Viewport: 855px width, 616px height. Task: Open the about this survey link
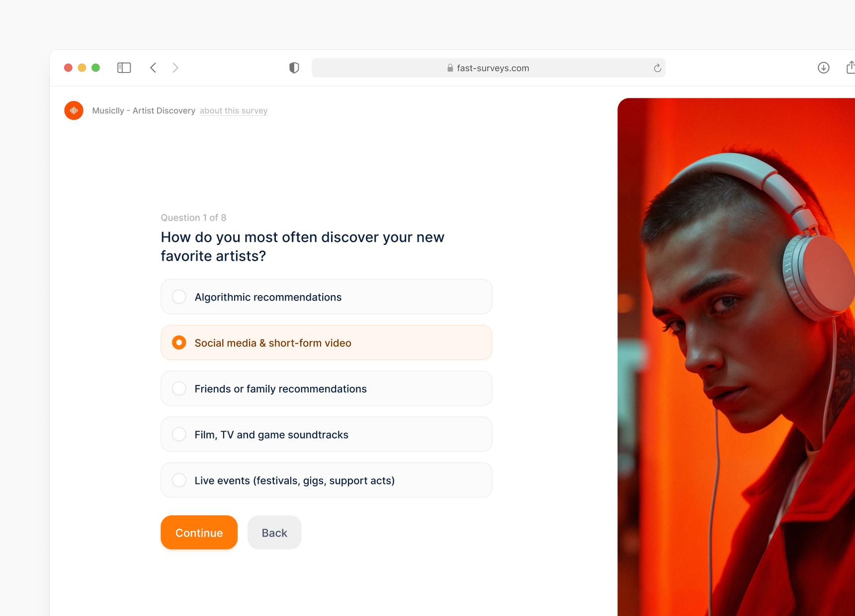(234, 111)
